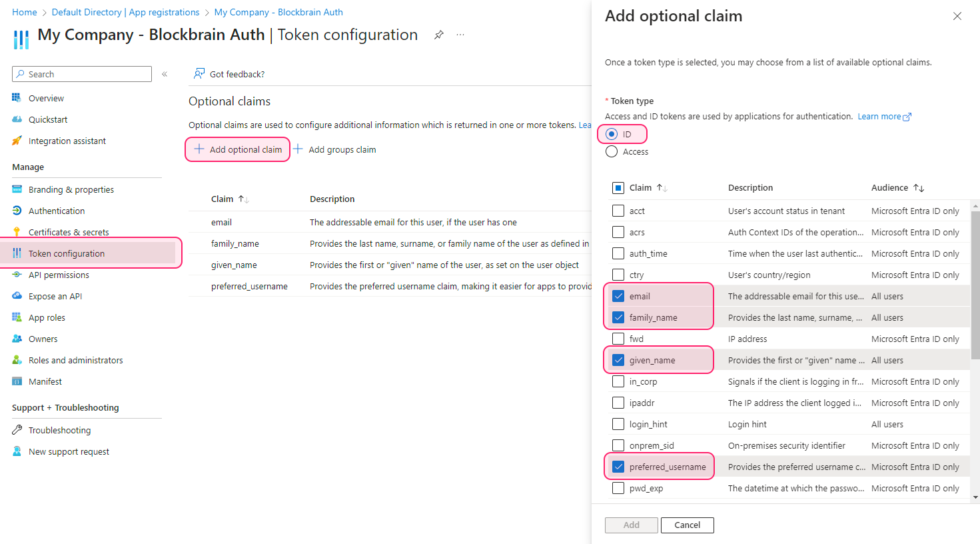The image size is (980, 544).
Task: Check the pwd_exp claim checkbox
Action: (x=618, y=488)
